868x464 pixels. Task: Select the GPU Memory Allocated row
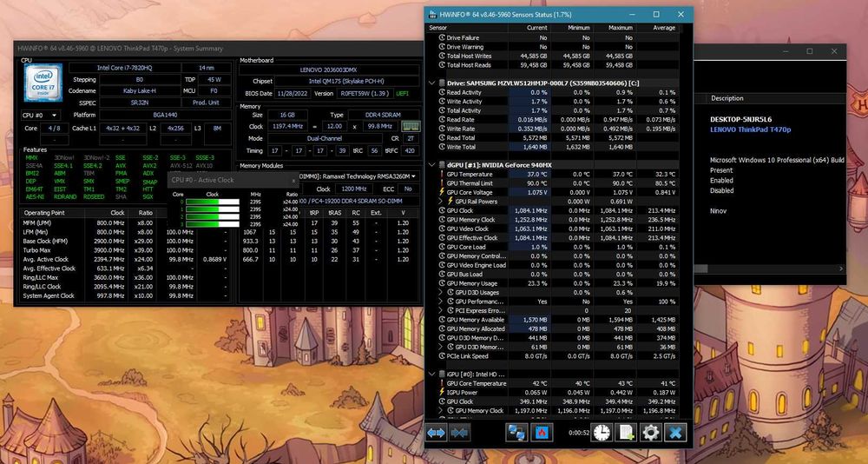[552, 328]
